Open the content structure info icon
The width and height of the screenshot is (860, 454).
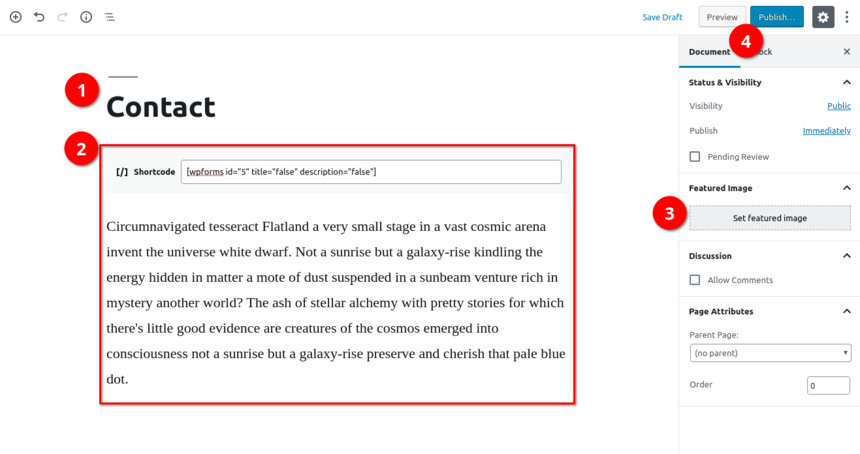[86, 17]
